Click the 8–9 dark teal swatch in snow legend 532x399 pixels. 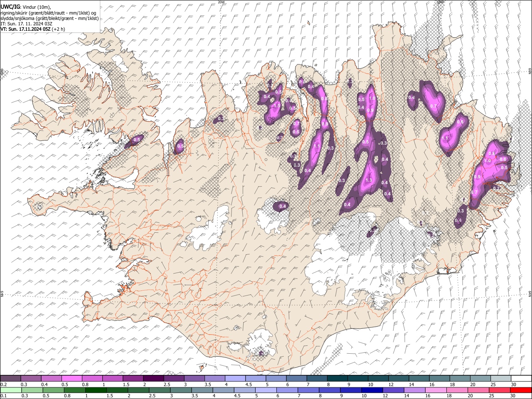[337, 378]
